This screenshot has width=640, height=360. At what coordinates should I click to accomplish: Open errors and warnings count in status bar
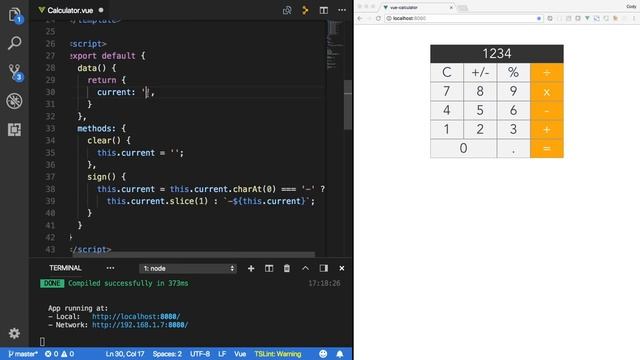(59, 354)
